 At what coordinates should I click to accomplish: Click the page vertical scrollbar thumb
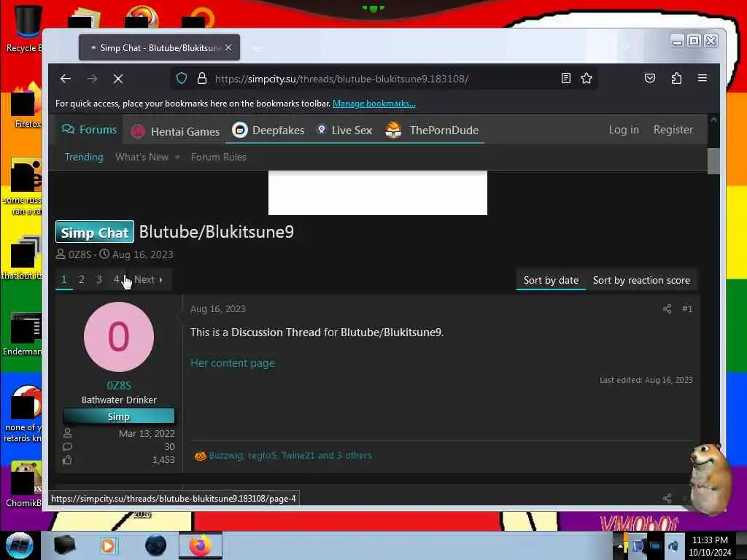tap(713, 161)
